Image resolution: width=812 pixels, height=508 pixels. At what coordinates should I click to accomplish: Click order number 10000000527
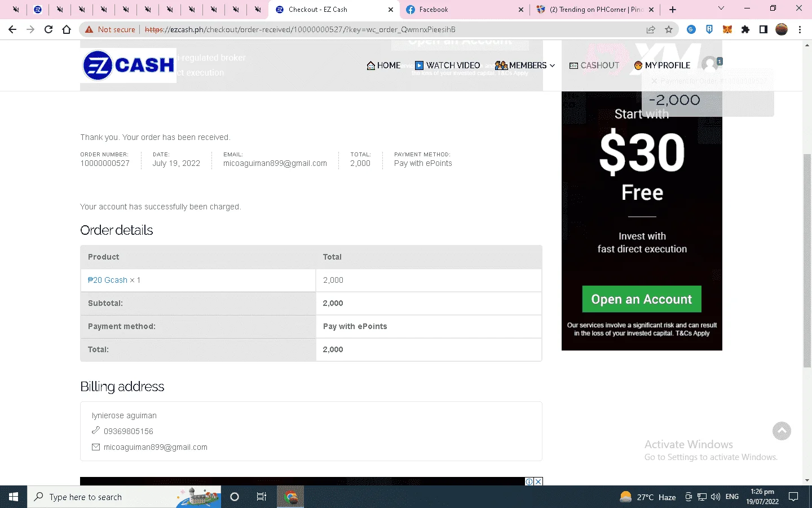pyautogui.click(x=105, y=164)
